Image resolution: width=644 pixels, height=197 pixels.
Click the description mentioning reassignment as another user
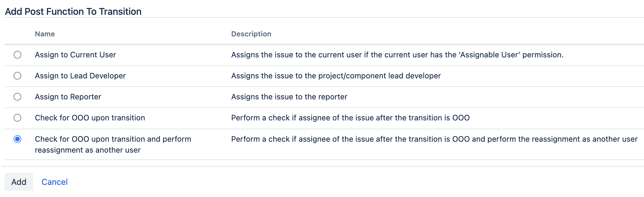(434, 139)
